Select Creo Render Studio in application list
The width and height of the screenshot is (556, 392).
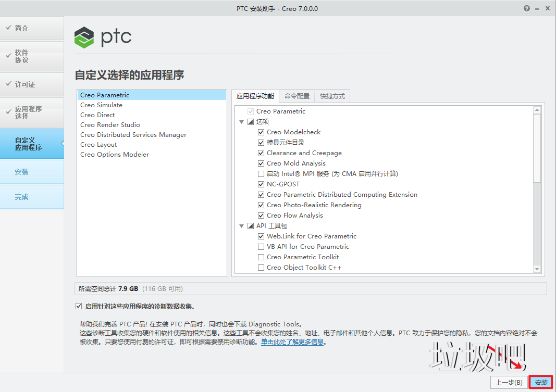[x=110, y=125]
